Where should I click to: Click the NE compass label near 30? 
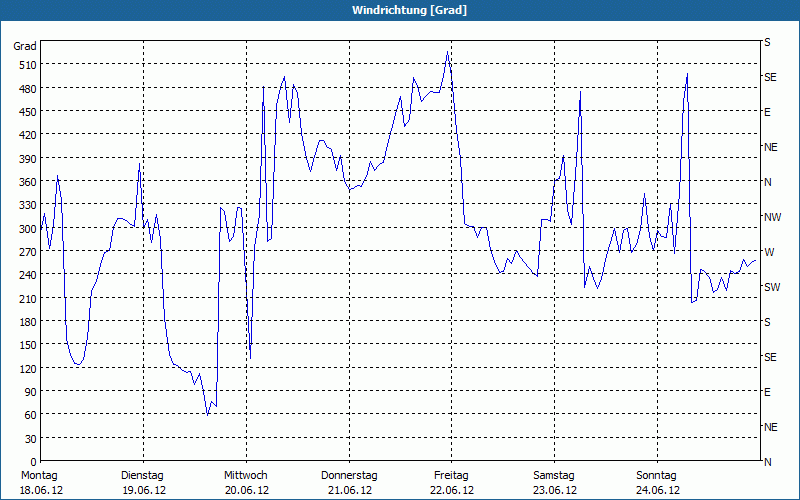(771, 427)
